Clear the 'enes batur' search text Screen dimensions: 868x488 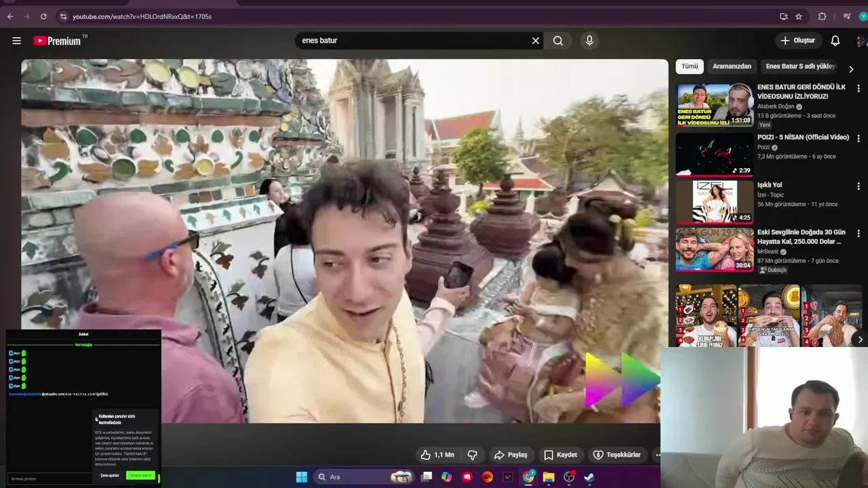pos(536,41)
